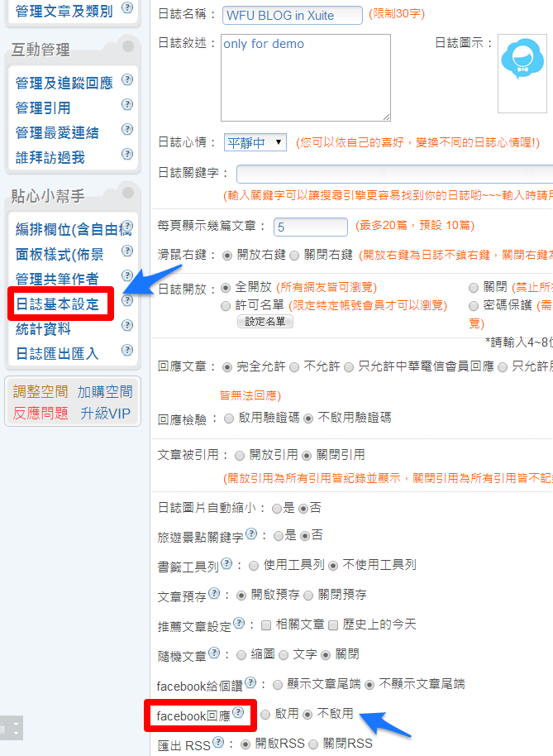Click help icon beside 匯出 RSS

tap(218, 742)
